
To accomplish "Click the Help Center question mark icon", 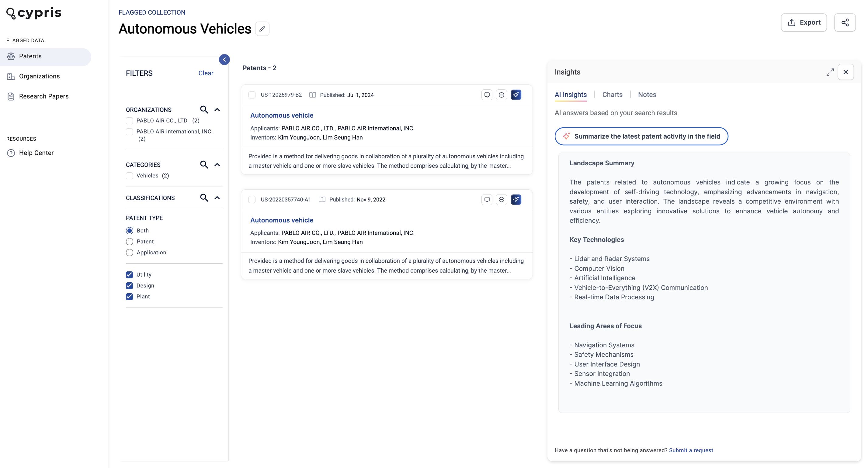I will pyautogui.click(x=11, y=153).
